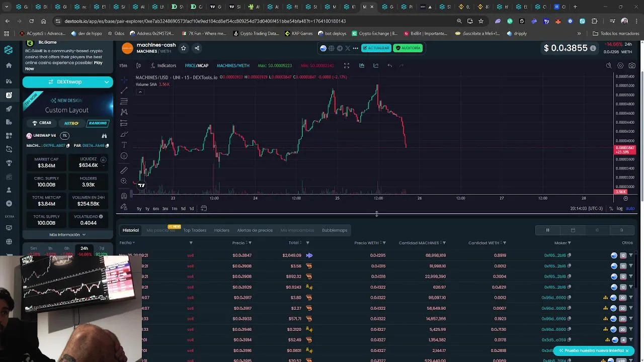Undo last chart action
Image resolution: width=644 pixels, height=362 pixels.
pyautogui.click(x=389, y=65)
